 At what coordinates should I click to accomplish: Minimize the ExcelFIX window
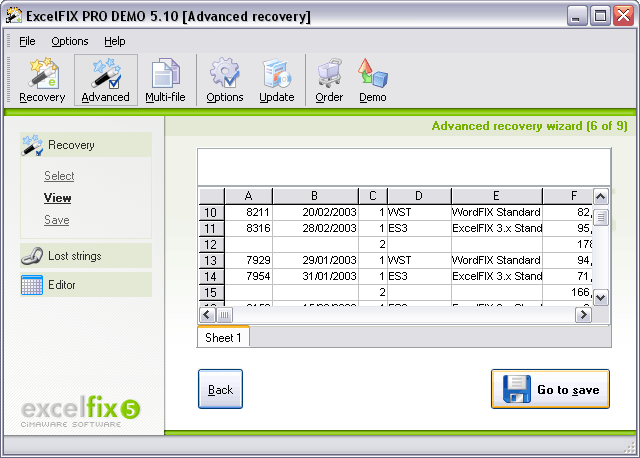[576, 16]
